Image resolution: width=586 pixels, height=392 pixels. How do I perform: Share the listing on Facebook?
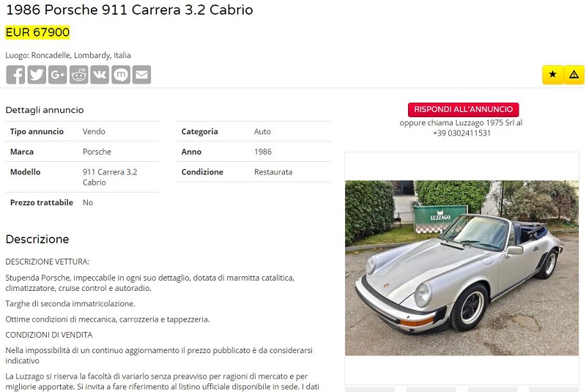tap(15, 75)
